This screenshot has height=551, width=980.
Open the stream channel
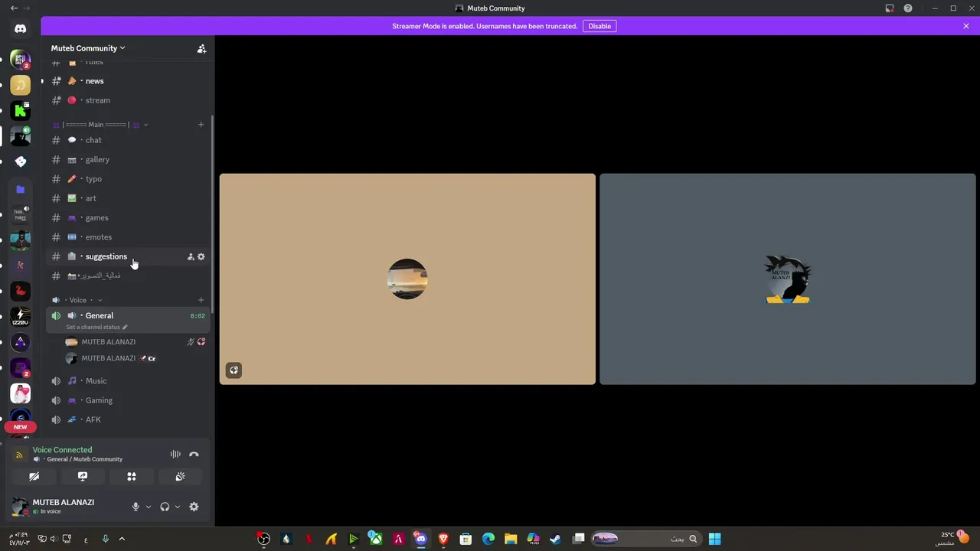point(128,100)
